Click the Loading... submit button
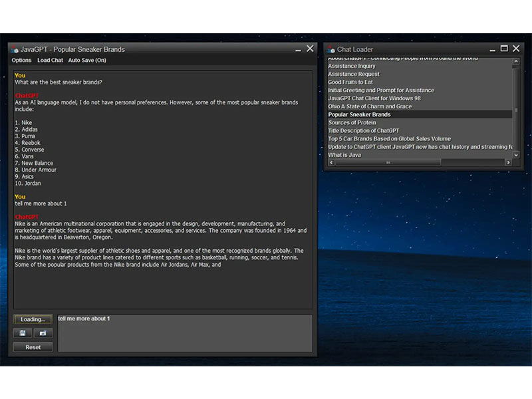Image resolution: width=532 pixels, height=399 pixels. point(33,319)
